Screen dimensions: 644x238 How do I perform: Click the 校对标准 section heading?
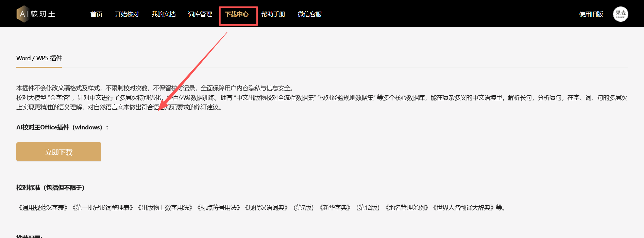[x=51, y=188]
